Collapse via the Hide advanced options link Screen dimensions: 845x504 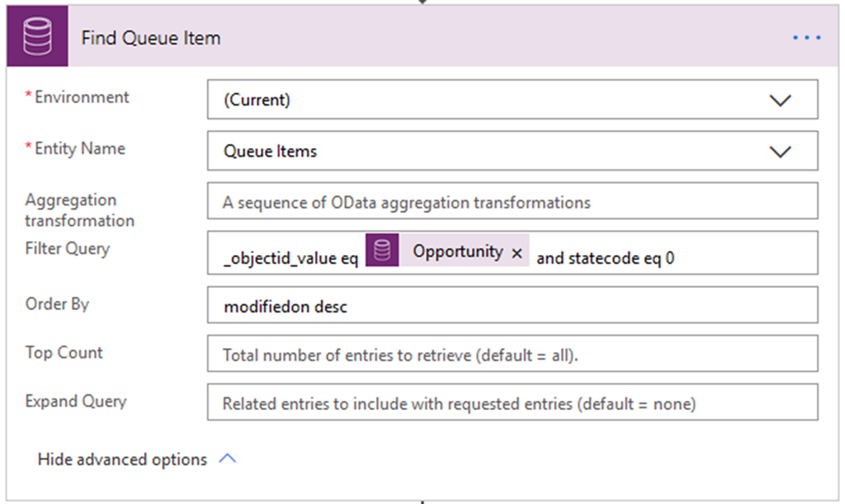point(122,459)
